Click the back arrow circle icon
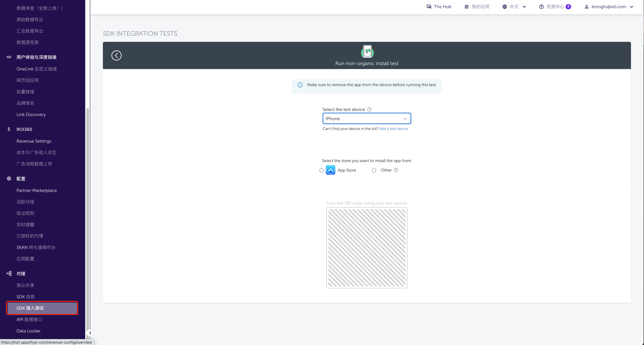 point(116,55)
